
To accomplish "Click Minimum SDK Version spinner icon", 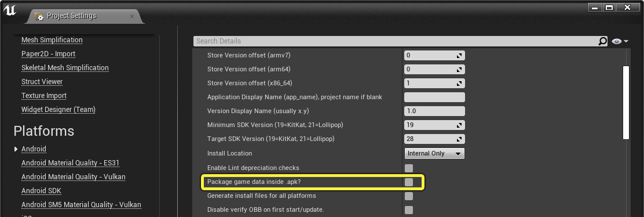I will 460,125.
